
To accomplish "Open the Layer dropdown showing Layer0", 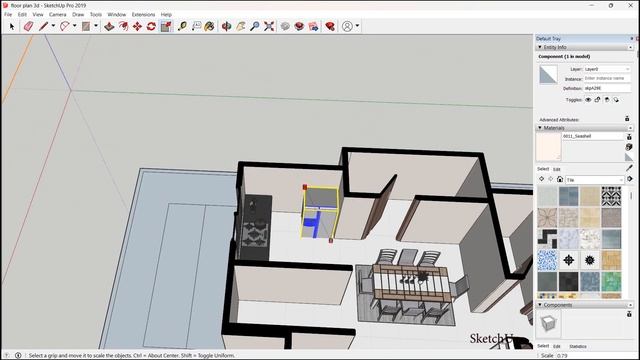I will (x=607, y=69).
